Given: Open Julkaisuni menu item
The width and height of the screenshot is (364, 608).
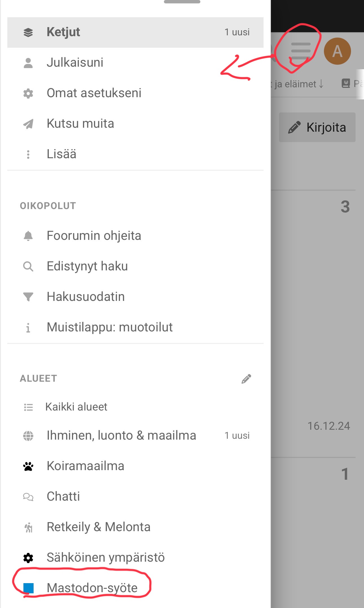Looking at the screenshot, I should click(75, 63).
